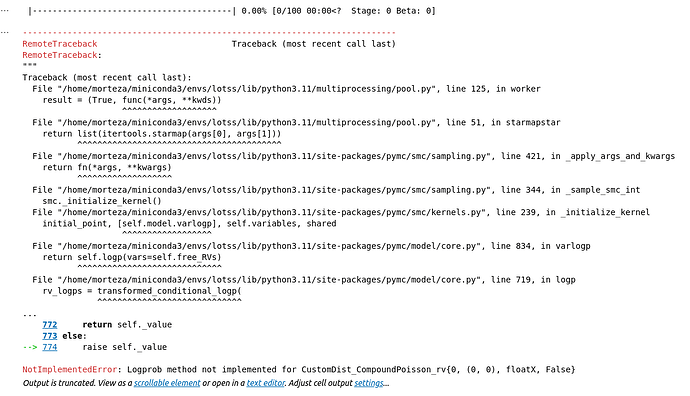The height and width of the screenshot is (396, 690).
Task: Expand the truncated ellipsis above line 772
Action: (29, 314)
